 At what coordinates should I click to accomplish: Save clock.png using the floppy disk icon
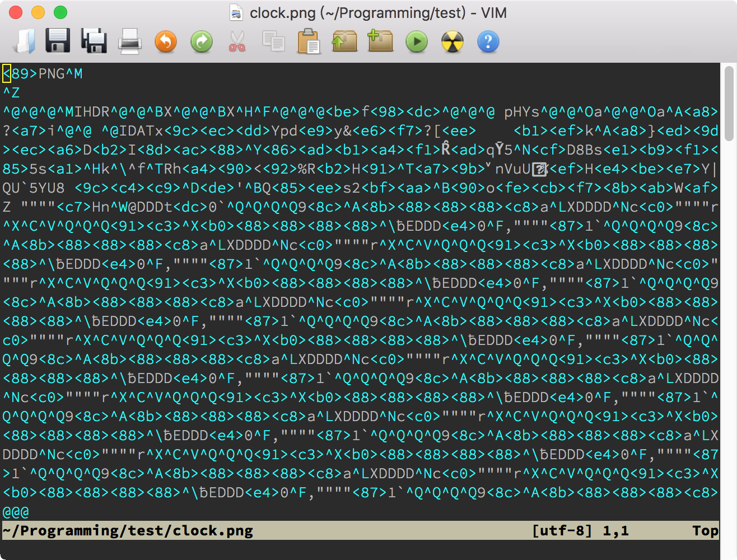58,41
